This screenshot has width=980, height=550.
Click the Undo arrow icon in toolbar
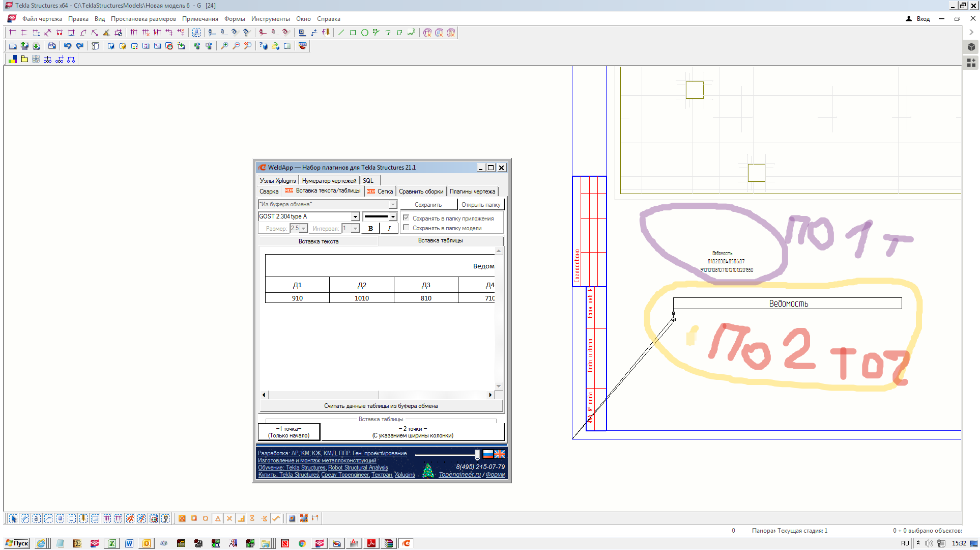click(67, 46)
